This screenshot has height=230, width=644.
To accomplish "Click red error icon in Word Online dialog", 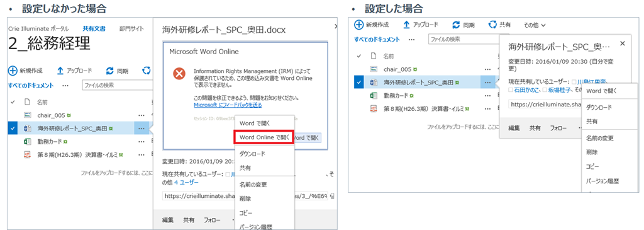I will pos(179,74).
